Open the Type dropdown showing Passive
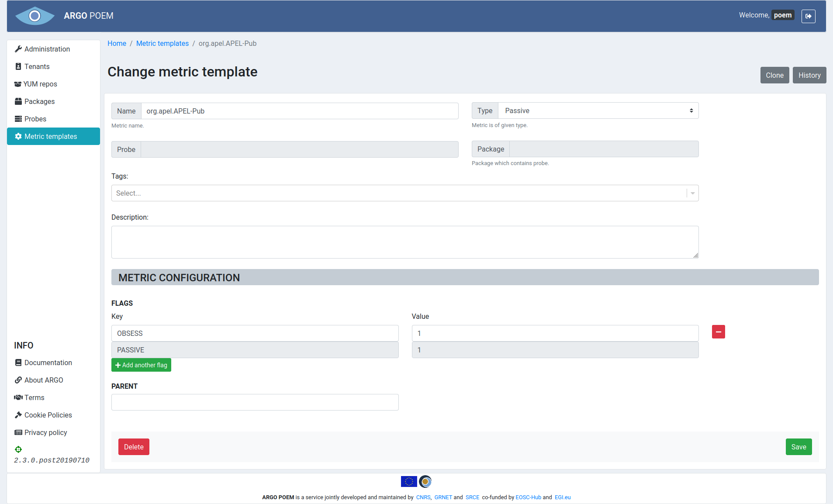Screen dimensions: 833x504 (x=598, y=110)
